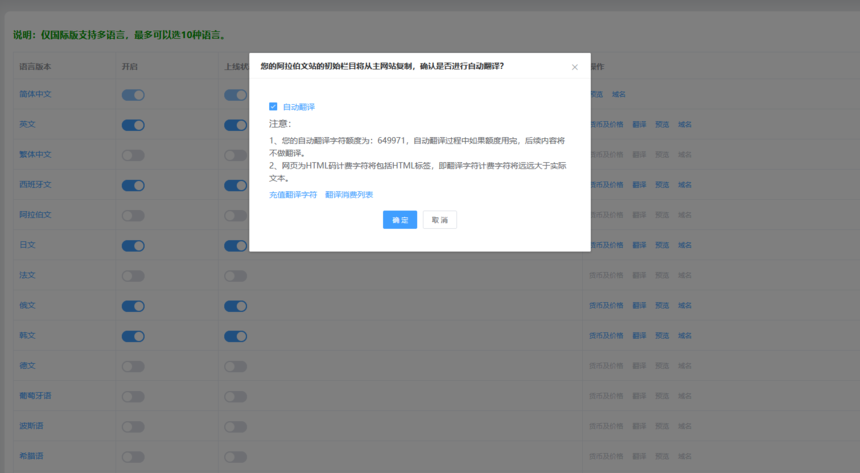
Task: Click the 域名 link in the 俄文 row
Action: [x=684, y=306]
